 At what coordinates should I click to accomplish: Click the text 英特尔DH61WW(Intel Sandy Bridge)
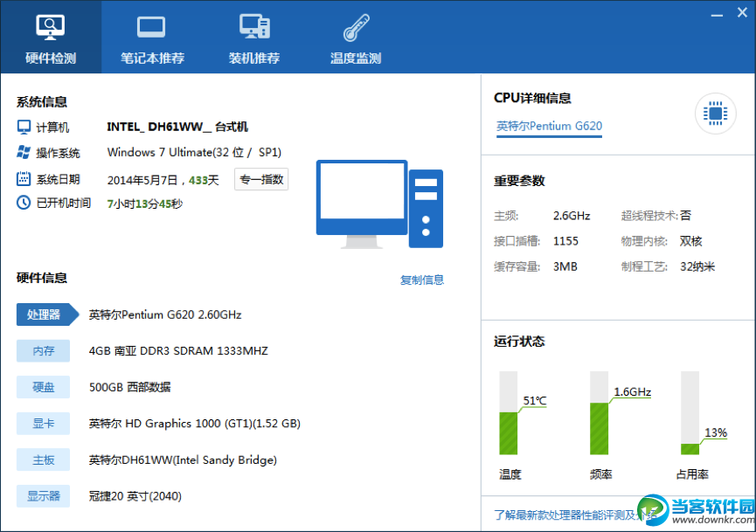[183, 459]
